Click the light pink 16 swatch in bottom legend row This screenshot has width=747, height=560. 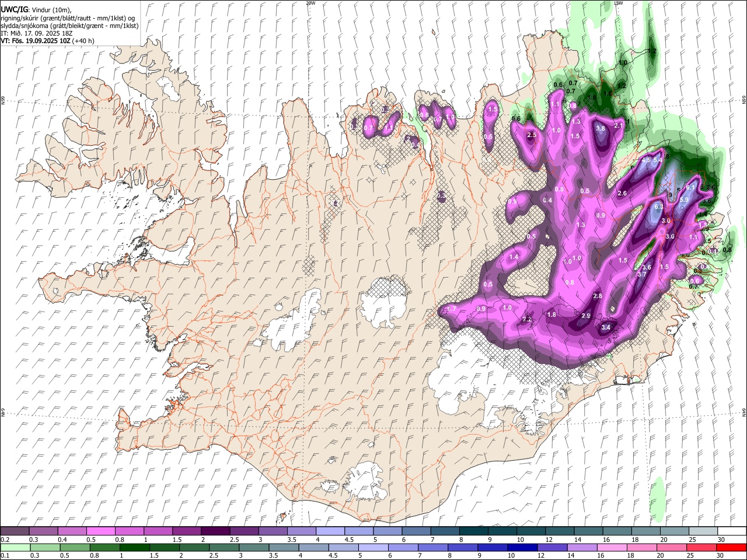611,548
